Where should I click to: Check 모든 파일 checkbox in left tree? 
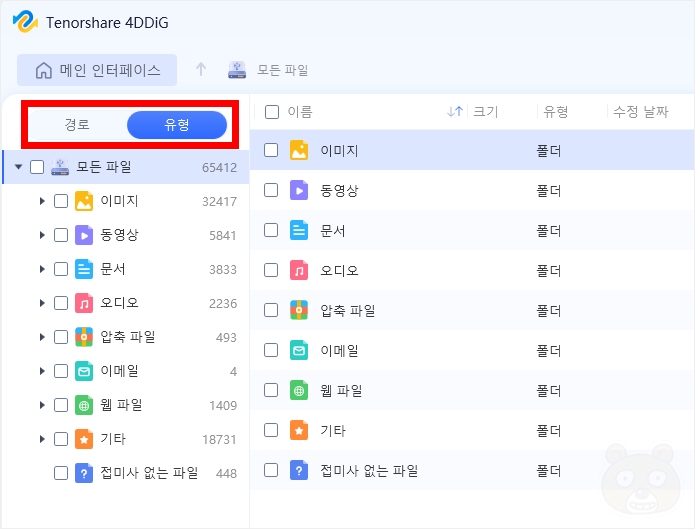click(x=37, y=167)
